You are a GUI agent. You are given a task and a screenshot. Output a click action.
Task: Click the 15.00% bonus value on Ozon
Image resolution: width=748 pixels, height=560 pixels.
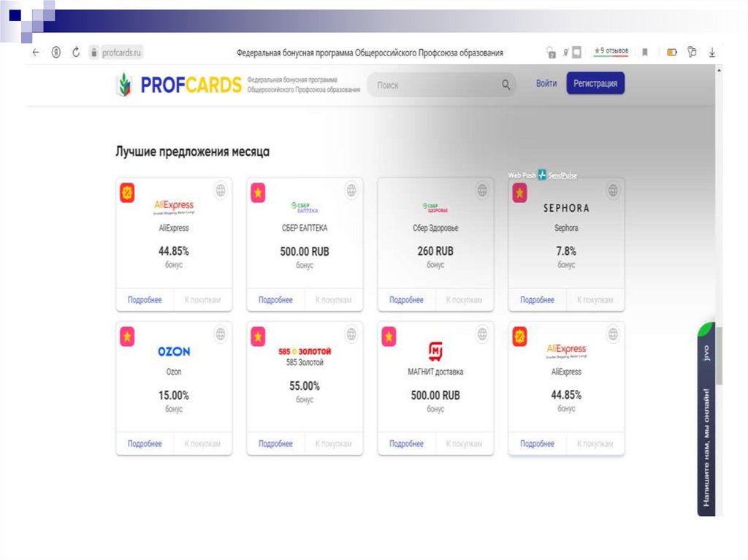click(174, 396)
